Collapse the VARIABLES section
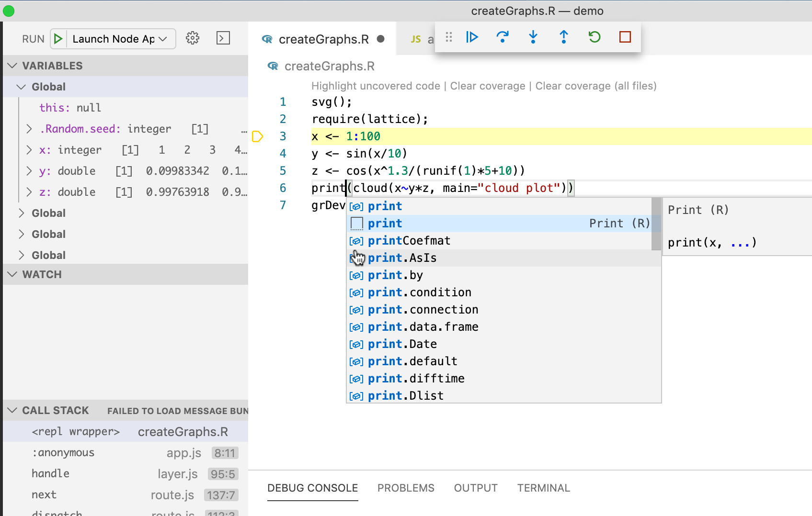This screenshot has width=812, height=516. click(x=13, y=66)
